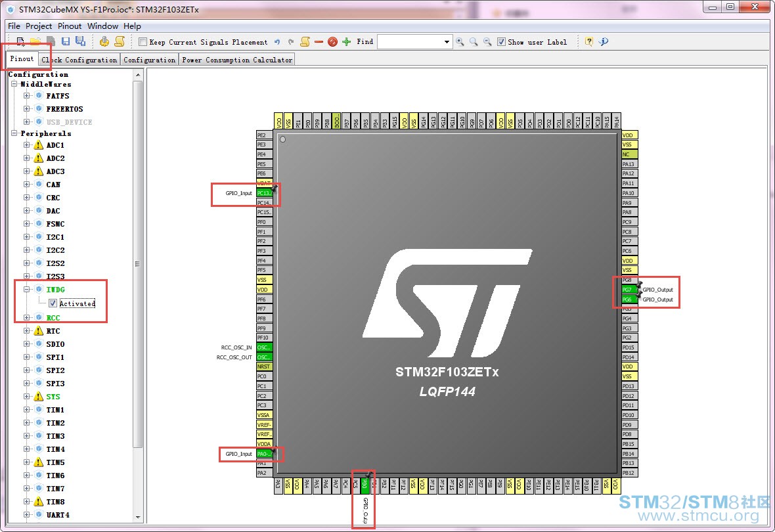Viewport: 775px width, 532px height.
Task: Open the Find dropdown arrow
Action: 447,42
